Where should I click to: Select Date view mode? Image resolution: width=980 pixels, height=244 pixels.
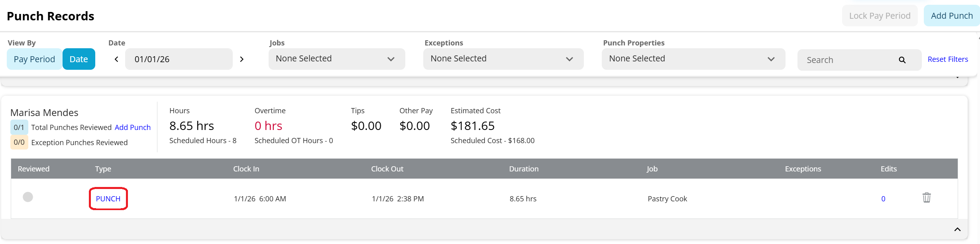tap(79, 59)
